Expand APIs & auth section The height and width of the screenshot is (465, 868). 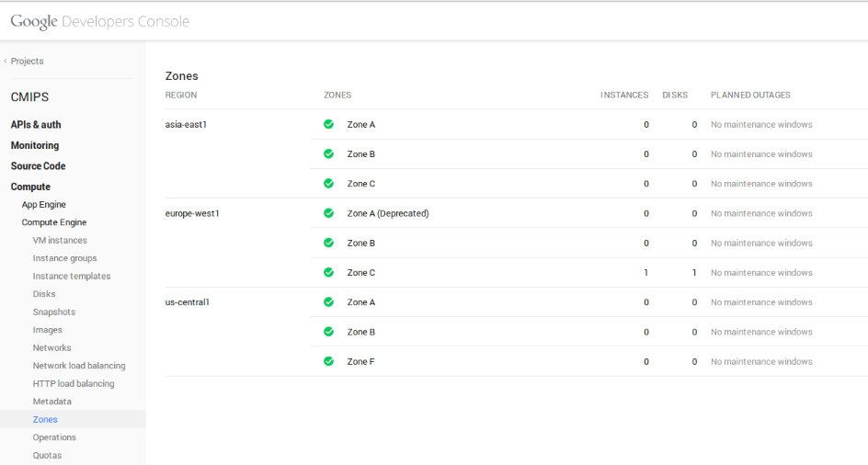tap(36, 125)
